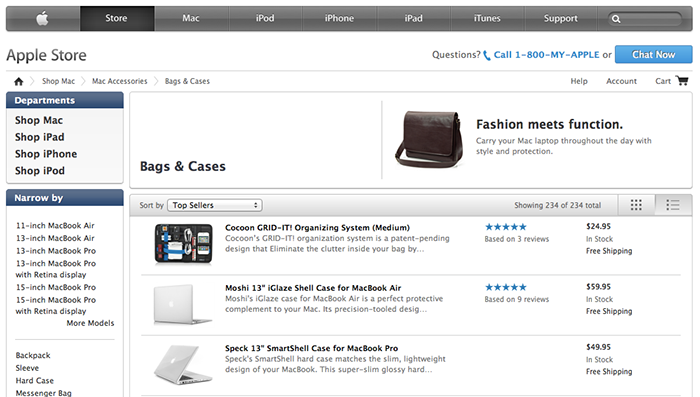Viewport: 700px width, 397px height.
Task: Click the Apple logo in navigation bar
Action: (42, 18)
